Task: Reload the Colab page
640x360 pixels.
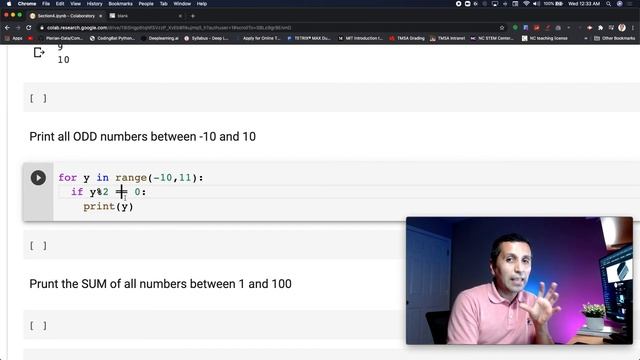Action: [x=29, y=28]
